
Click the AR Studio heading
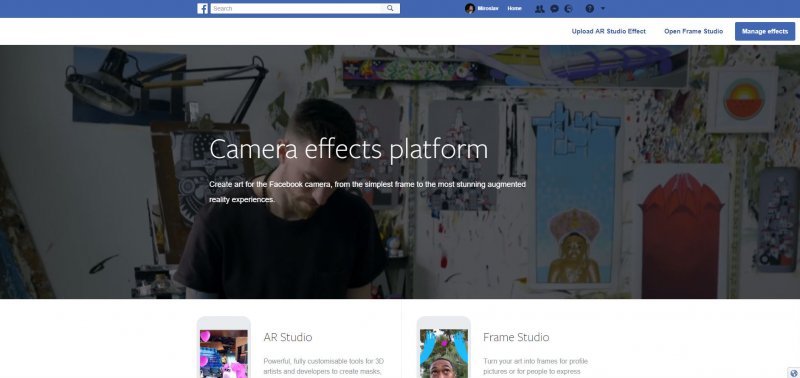[x=288, y=337]
